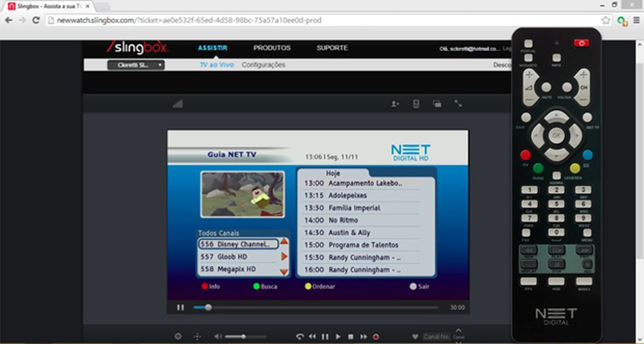Click the VOLTAR button on the remote
644x344 pixels.
[x=567, y=87]
